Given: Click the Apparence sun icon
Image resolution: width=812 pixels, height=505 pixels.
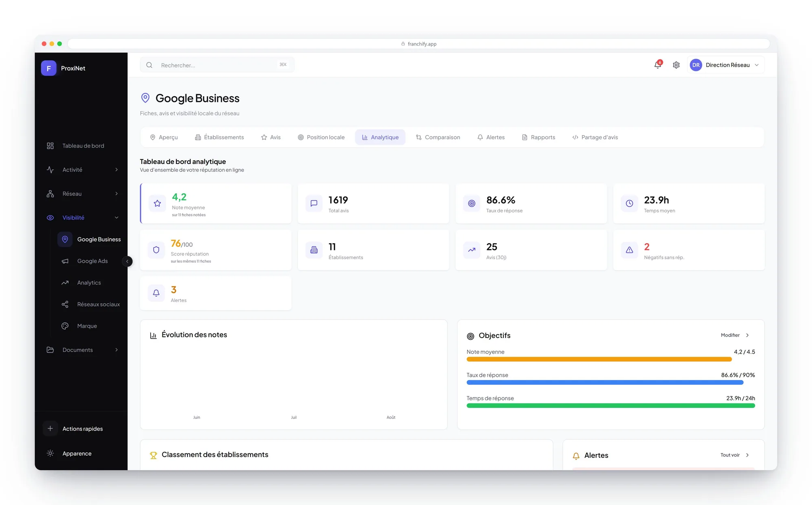Looking at the screenshot, I should click(x=50, y=453).
